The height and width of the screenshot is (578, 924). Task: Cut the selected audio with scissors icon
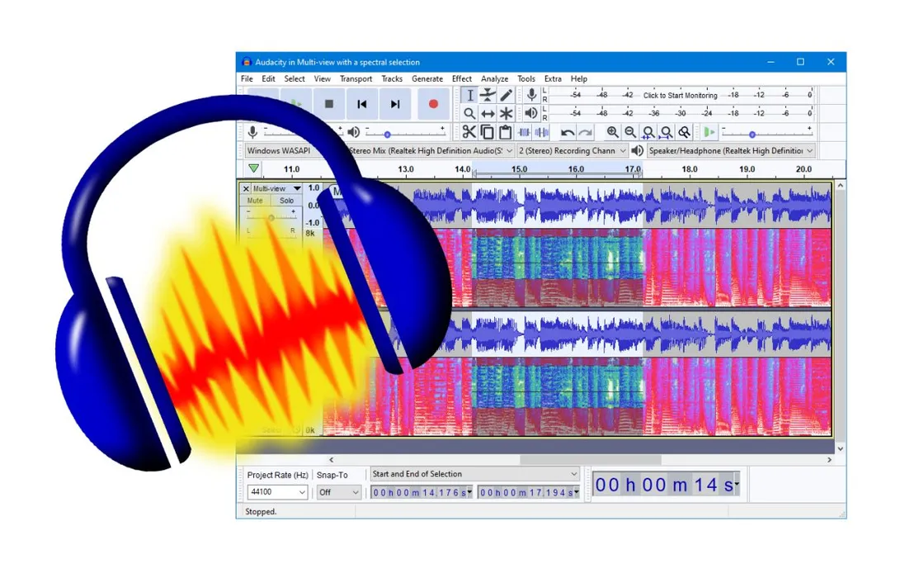pos(469,132)
